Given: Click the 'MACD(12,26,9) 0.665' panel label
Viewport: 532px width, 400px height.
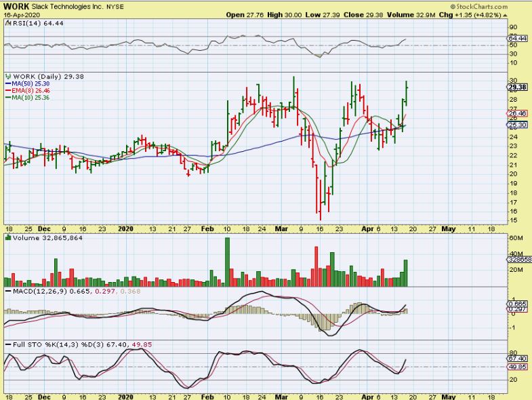Looking at the screenshot, I should 52,292.
